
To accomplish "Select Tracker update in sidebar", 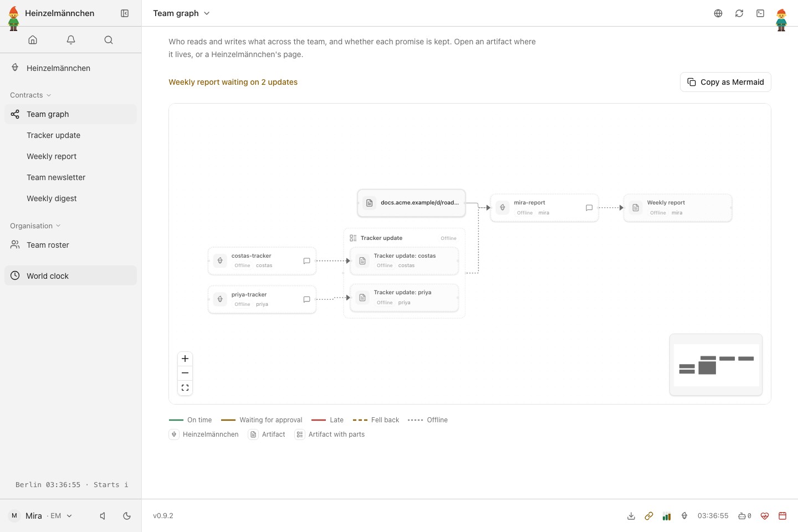I will click(70, 135).
